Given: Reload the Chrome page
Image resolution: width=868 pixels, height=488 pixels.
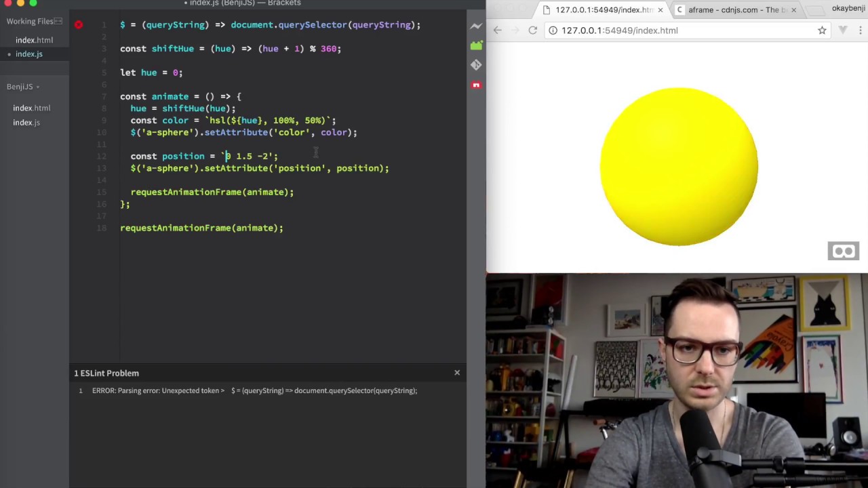Looking at the screenshot, I should [533, 30].
